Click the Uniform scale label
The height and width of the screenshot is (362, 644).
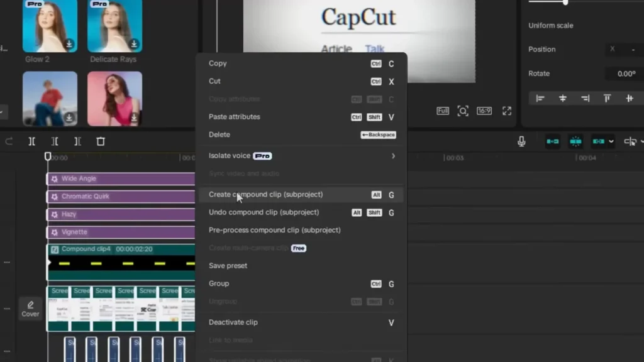pyautogui.click(x=551, y=25)
